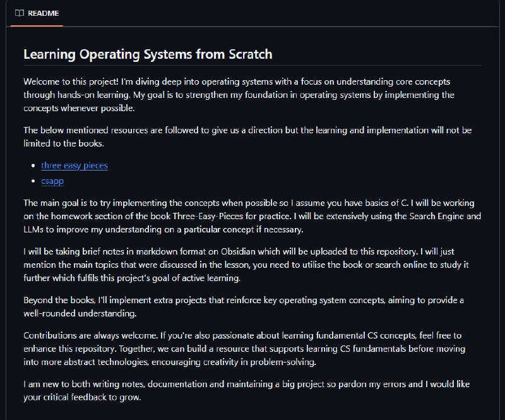Select the README tab label
The height and width of the screenshot is (420, 505).
(x=43, y=13)
